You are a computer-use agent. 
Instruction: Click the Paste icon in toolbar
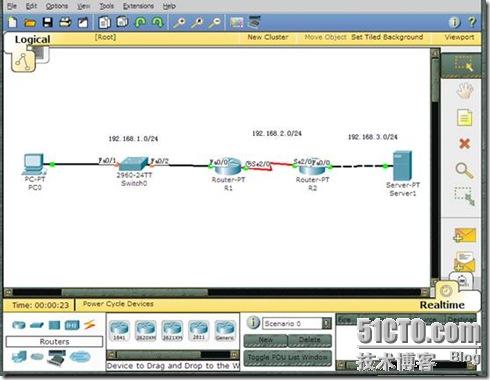(122, 22)
